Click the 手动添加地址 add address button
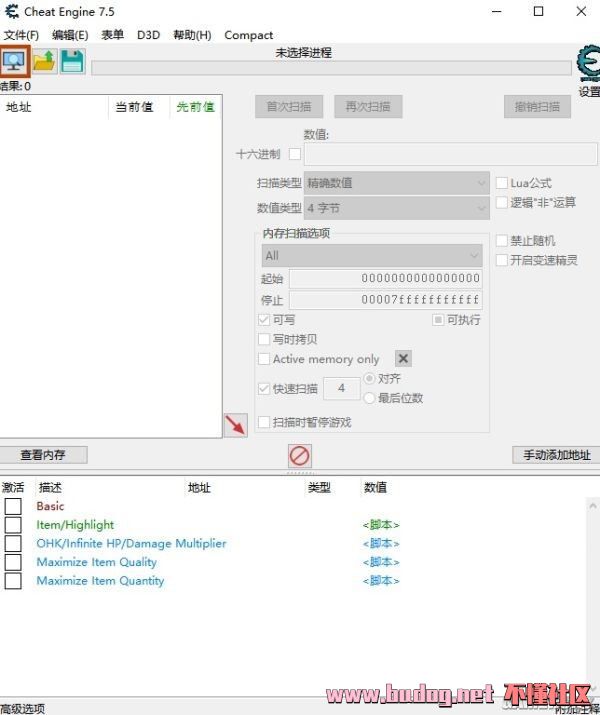This screenshot has height=715, width=600. point(556,455)
